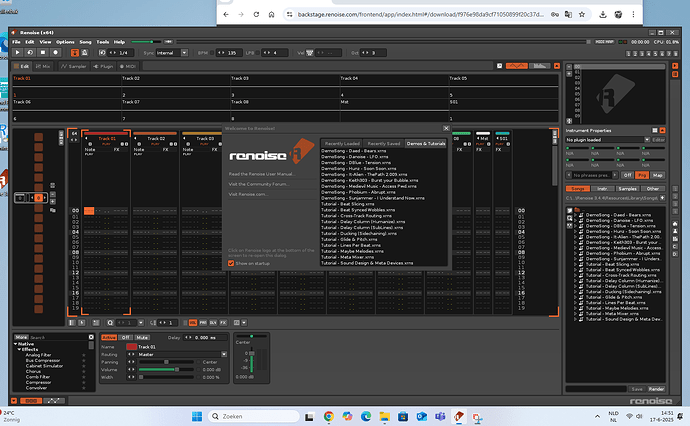
Task: Favorite Analog Filter with its star
Action: [84, 355]
